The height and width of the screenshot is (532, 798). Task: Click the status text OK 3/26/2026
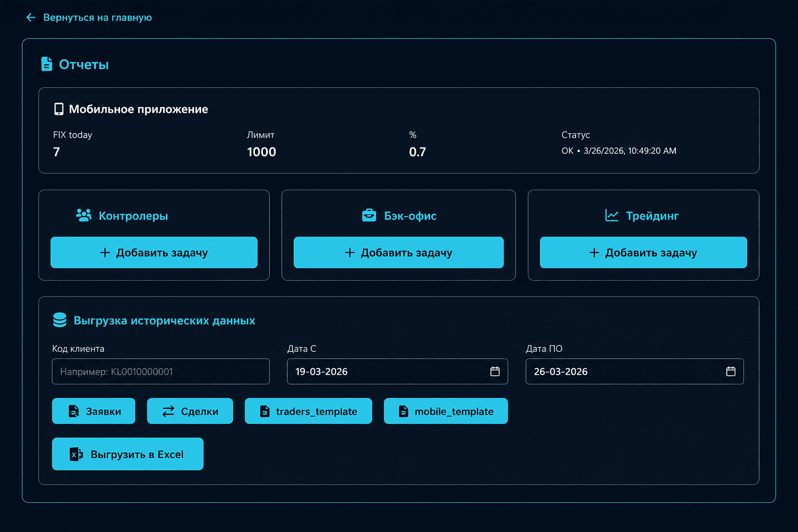point(619,151)
